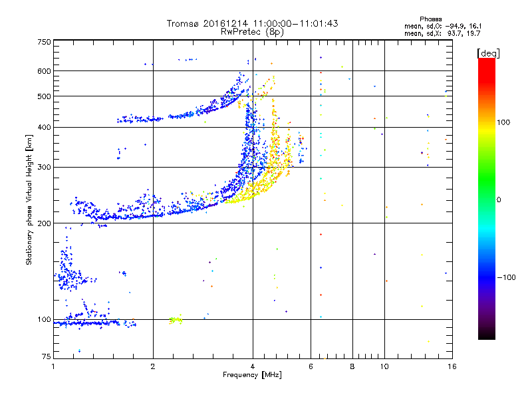Click the y-axis tick label '200'
The height and width of the screenshot is (399, 532).
point(44,223)
